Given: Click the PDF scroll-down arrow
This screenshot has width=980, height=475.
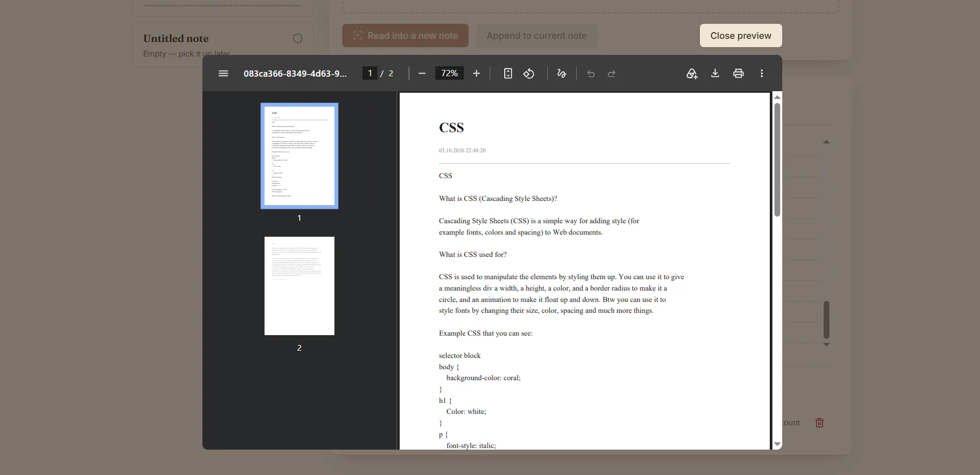Looking at the screenshot, I should [777, 444].
